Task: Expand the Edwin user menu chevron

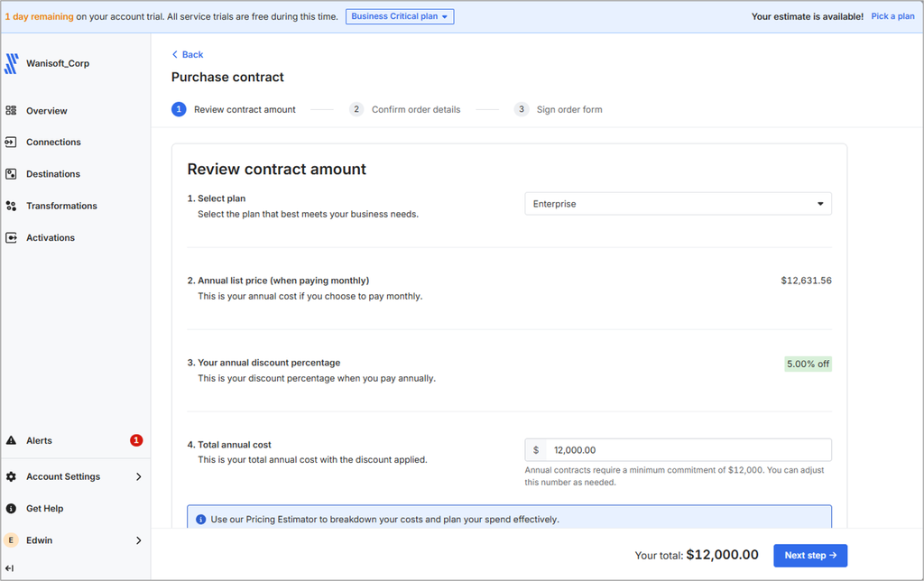Action: [138, 539]
